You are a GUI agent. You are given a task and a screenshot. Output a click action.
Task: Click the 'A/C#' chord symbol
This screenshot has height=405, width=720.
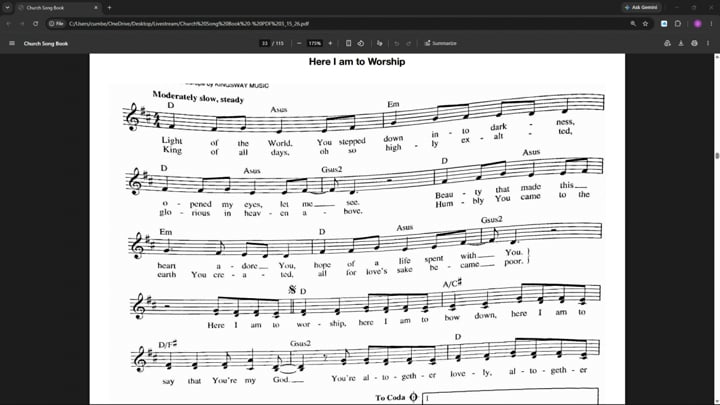point(452,283)
